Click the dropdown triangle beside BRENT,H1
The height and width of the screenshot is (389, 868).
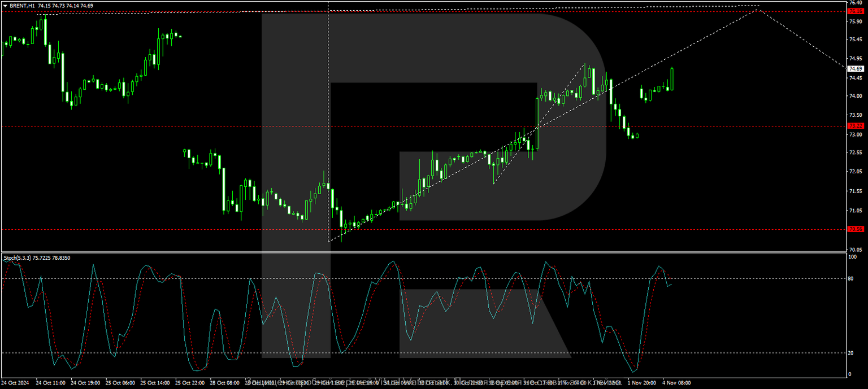(5, 6)
